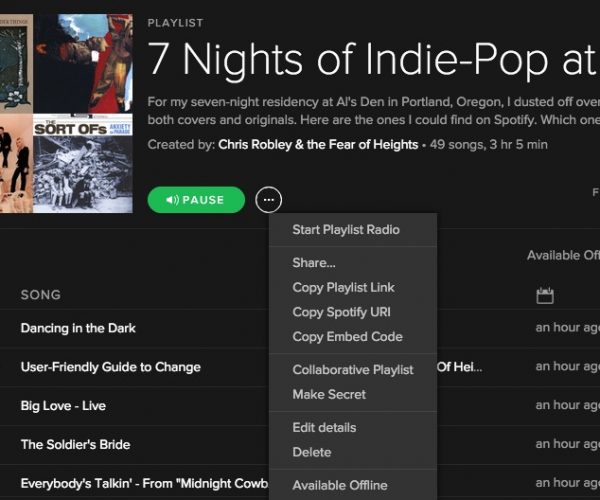Sort by the SONG column header
600x500 pixels.
click(41, 295)
